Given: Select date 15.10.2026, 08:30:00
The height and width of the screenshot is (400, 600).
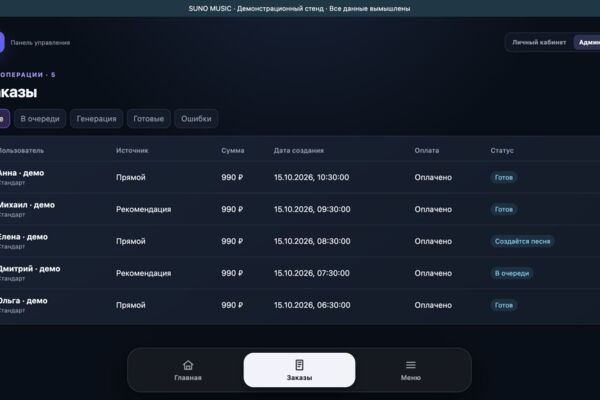Looking at the screenshot, I should point(312,242).
